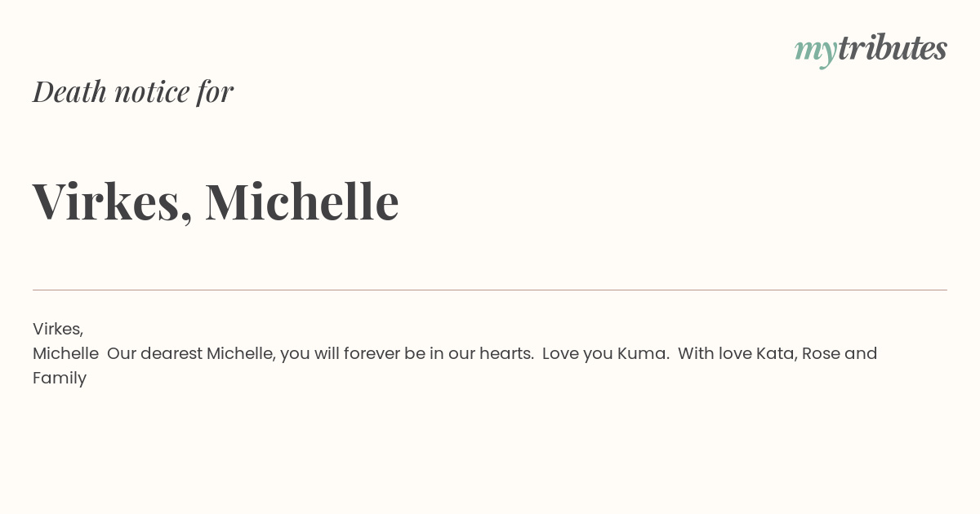Click "Our dearest Michelle" in the notice
The height and width of the screenshot is (514, 980).
[191, 353]
